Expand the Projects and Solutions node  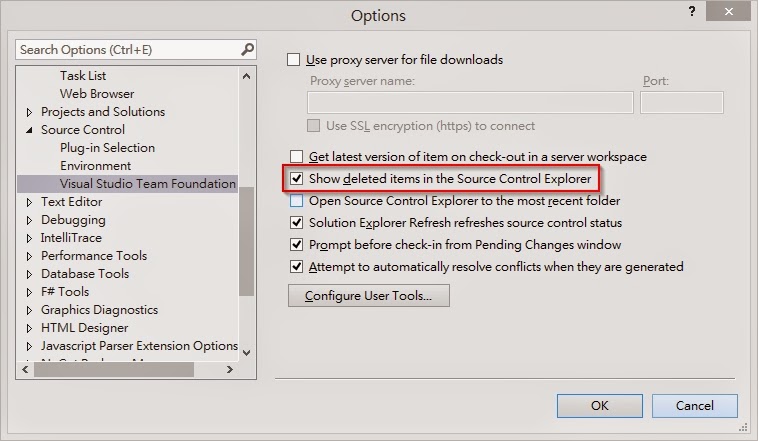click(x=29, y=112)
